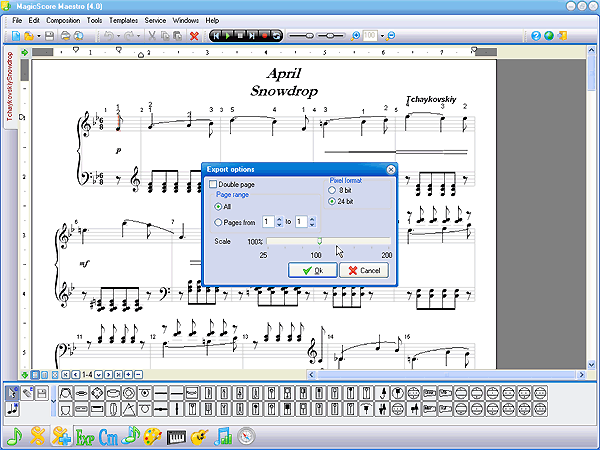Select the Pages from radio button

click(x=218, y=222)
